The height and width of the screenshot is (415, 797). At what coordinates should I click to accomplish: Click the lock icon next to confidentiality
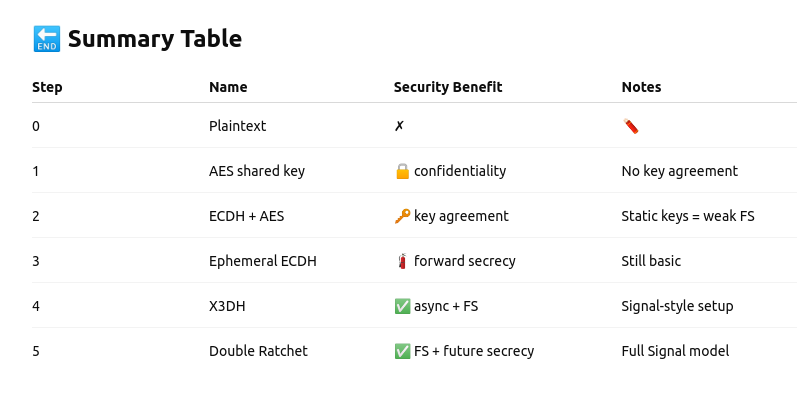[402, 171]
